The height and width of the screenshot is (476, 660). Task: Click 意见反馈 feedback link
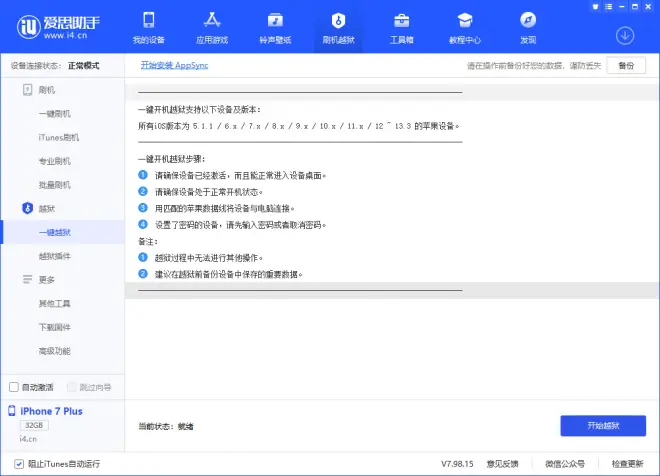click(503, 464)
